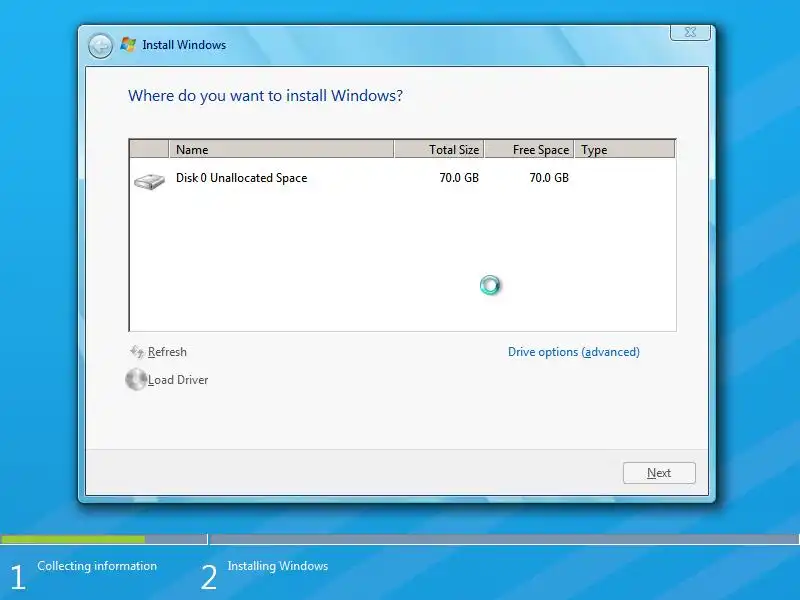Image resolution: width=800 pixels, height=600 pixels.
Task: Click the 70.0 GB free space value
Action: tap(548, 178)
